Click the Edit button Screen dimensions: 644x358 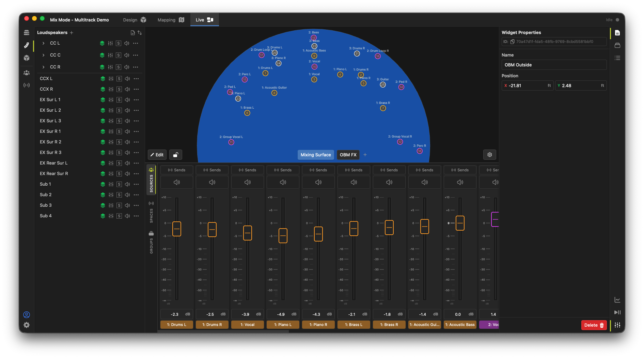[x=157, y=155]
